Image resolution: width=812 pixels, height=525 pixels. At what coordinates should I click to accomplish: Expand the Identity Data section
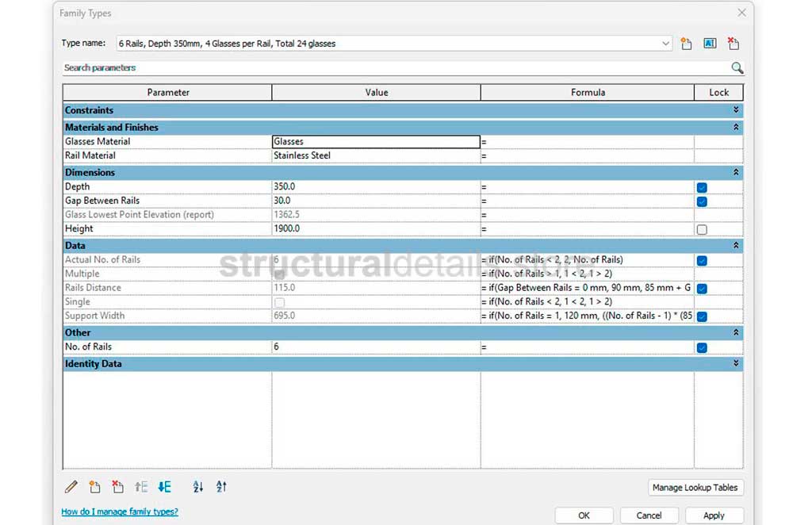point(736,363)
